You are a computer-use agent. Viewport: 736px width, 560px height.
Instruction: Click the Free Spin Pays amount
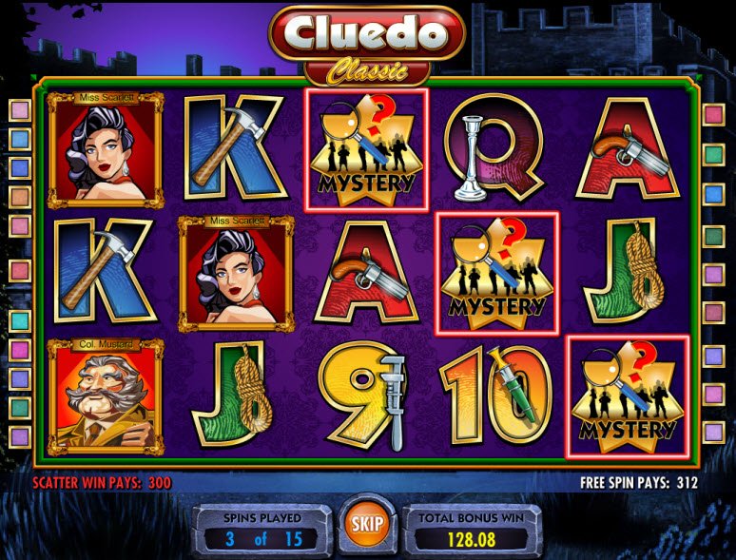coord(688,483)
